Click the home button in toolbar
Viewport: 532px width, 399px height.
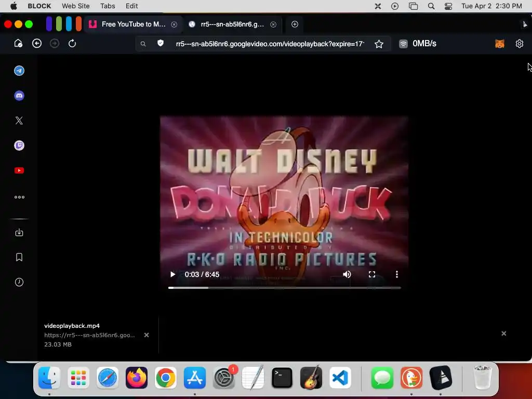click(18, 44)
